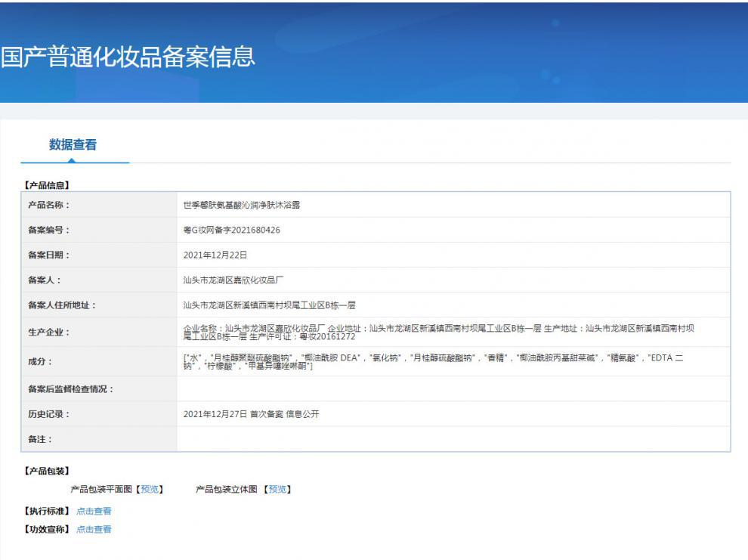
Task: Select the 成分 ingredients list text
Action: [433, 362]
